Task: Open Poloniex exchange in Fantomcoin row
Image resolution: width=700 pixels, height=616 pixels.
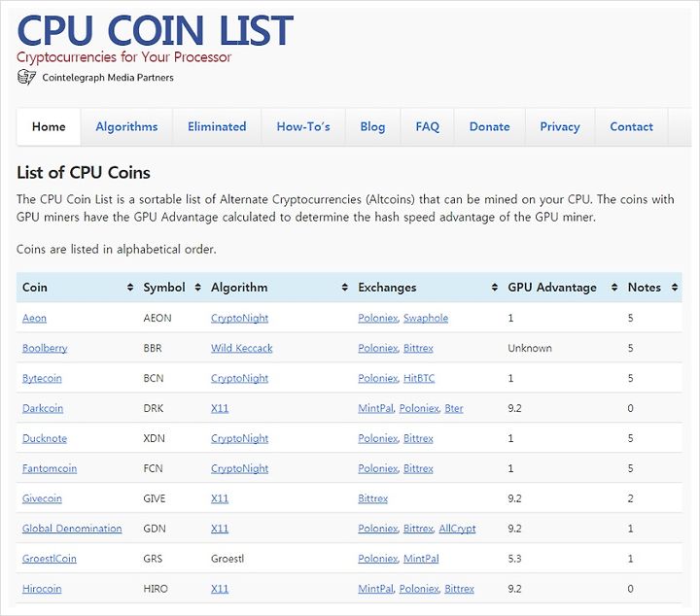Action: 377,468
